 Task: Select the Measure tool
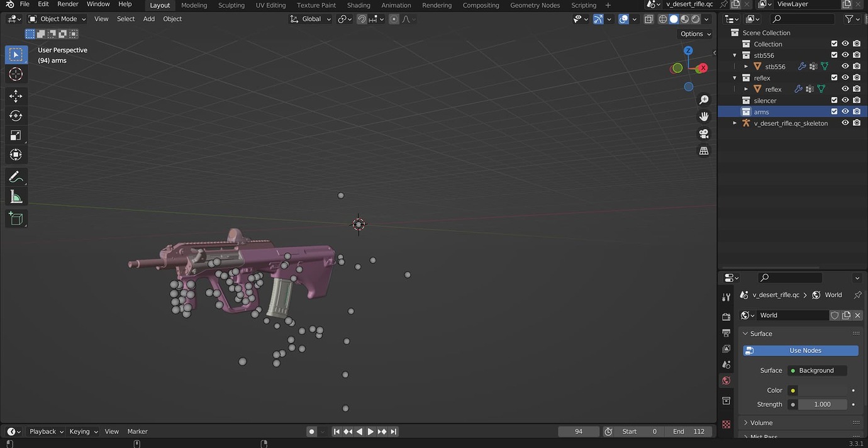(x=16, y=196)
